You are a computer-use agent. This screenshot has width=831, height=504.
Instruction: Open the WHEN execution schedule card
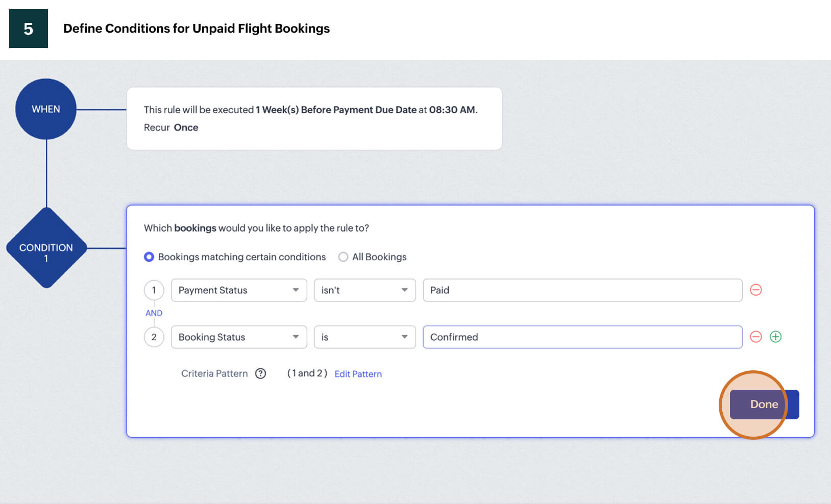coord(314,118)
